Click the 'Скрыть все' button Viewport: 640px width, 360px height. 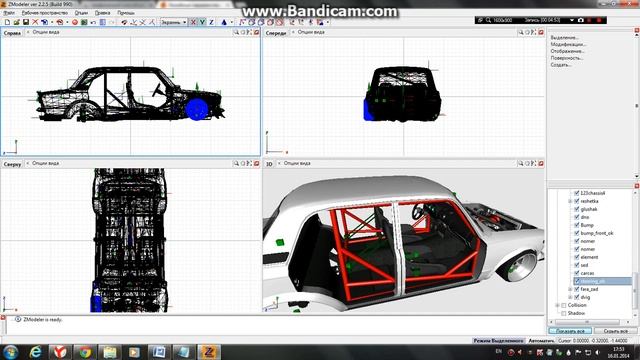(x=615, y=331)
